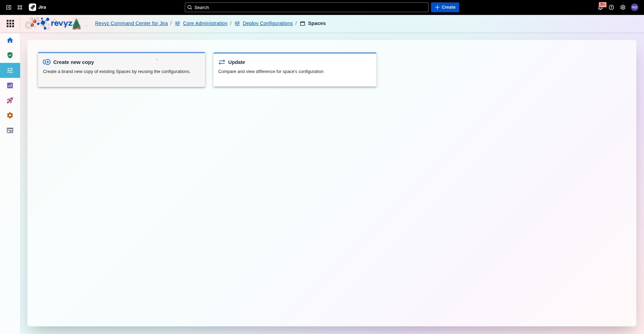Viewport: 644px width, 334px height.
Task: Click the rocket icon in sidebar
Action: point(10,100)
